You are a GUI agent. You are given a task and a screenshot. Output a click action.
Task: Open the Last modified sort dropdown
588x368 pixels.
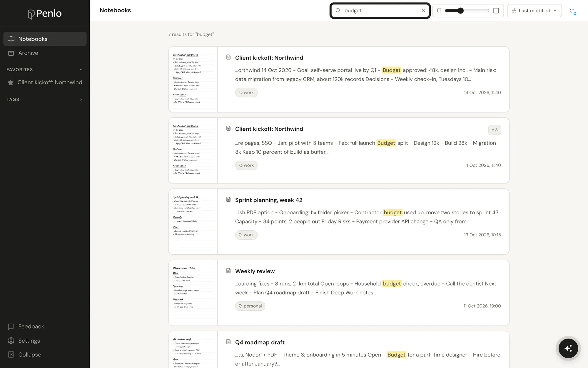point(534,11)
